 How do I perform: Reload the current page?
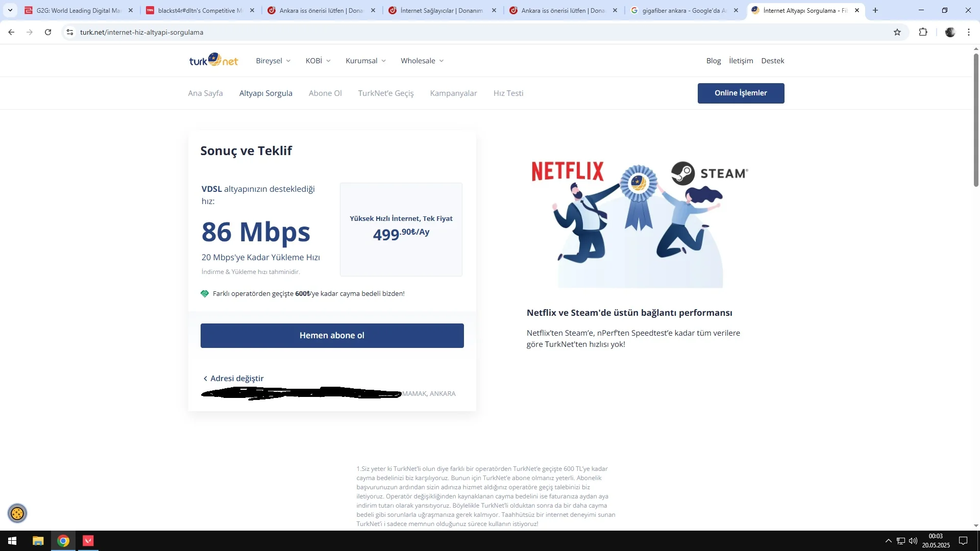point(48,32)
